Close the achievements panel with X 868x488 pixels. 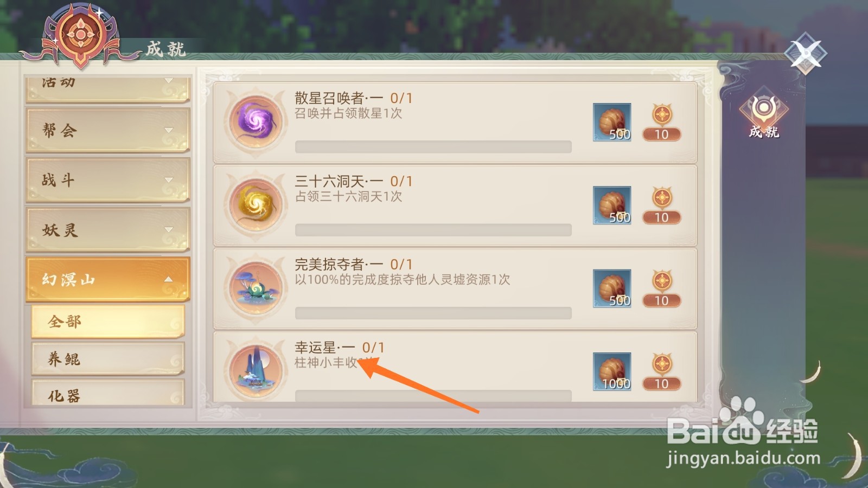806,53
